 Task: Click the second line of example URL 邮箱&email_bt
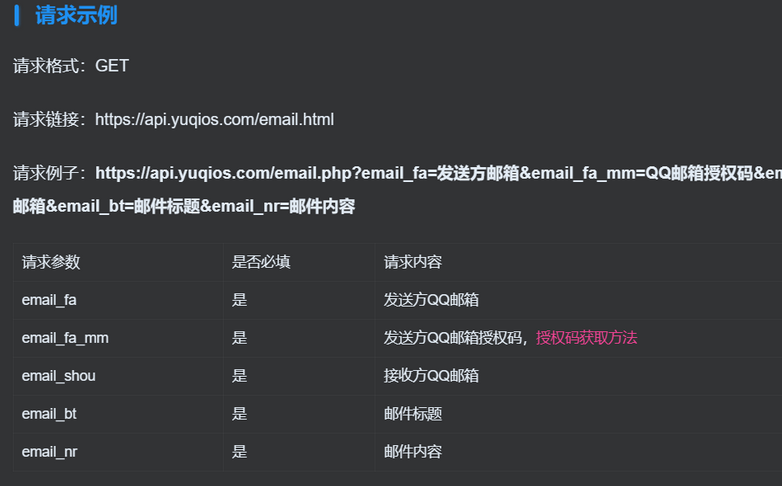pyautogui.click(x=184, y=206)
